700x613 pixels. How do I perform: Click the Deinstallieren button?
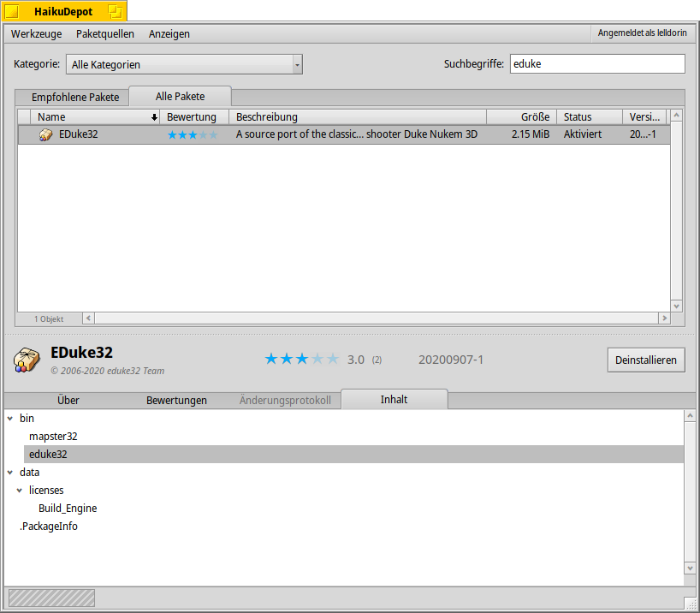(646, 360)
